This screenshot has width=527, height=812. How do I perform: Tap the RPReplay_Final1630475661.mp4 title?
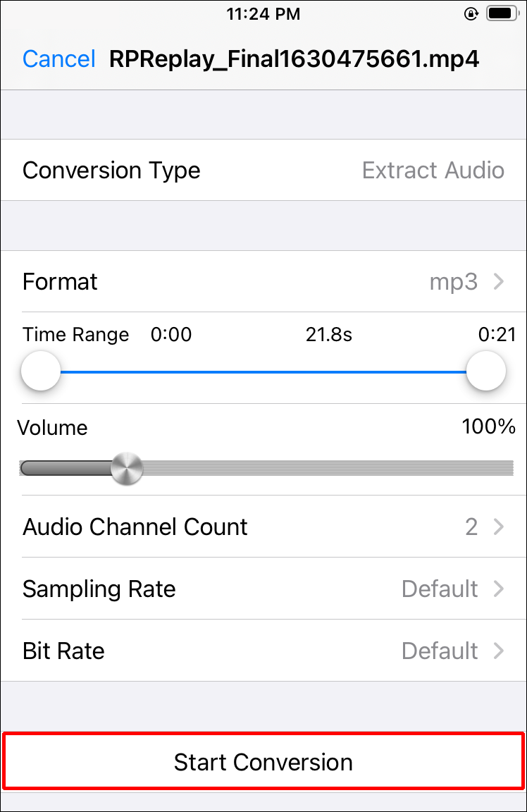click(294, 59)
